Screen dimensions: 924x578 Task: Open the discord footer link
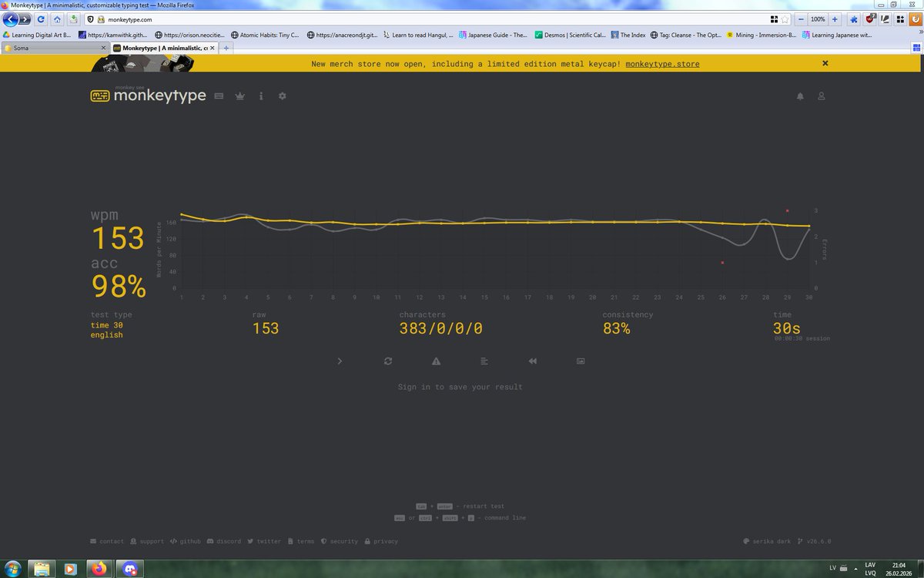[224, 542]
